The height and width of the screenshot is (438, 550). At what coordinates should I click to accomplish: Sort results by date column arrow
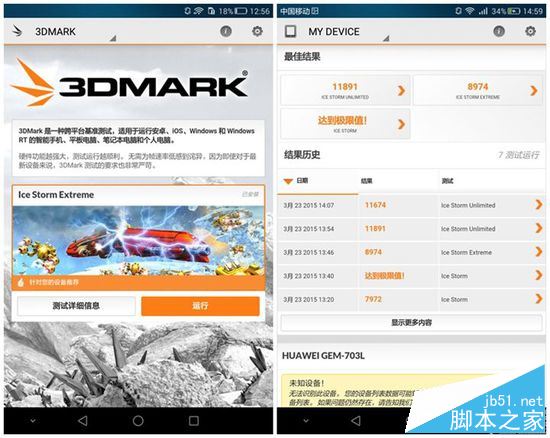click(x=288, y=181)
